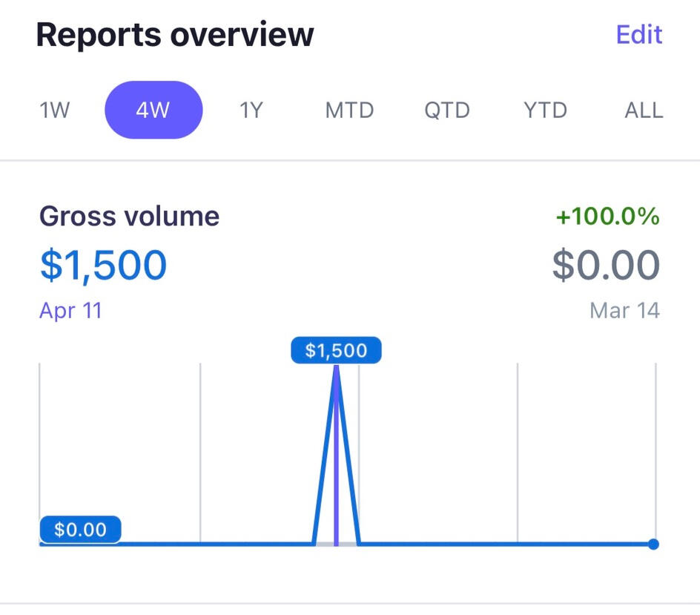This screenshot has height=615, width=700.
Task: Choose the MTD range tab
Action: [x=349, y=111]
